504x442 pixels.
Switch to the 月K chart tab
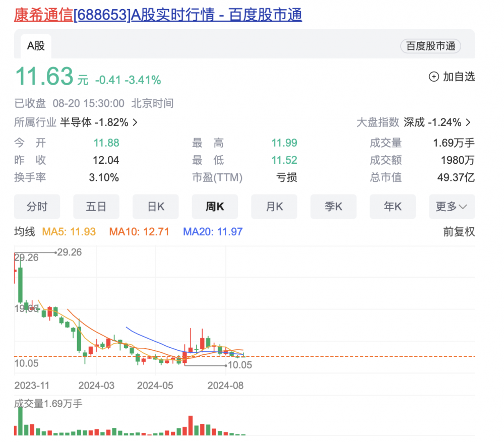[274, 206]
